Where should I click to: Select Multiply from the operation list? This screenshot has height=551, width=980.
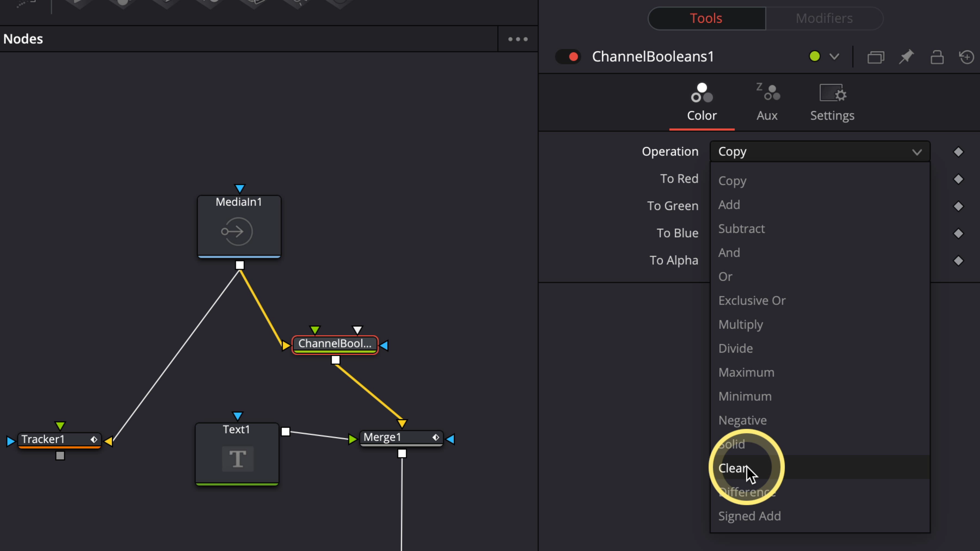click(x=740, y=324)
